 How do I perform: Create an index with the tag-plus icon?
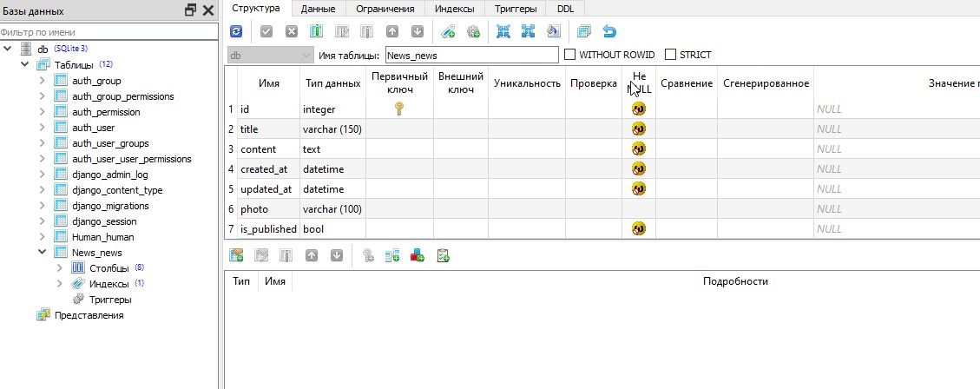tap(448, 30)
